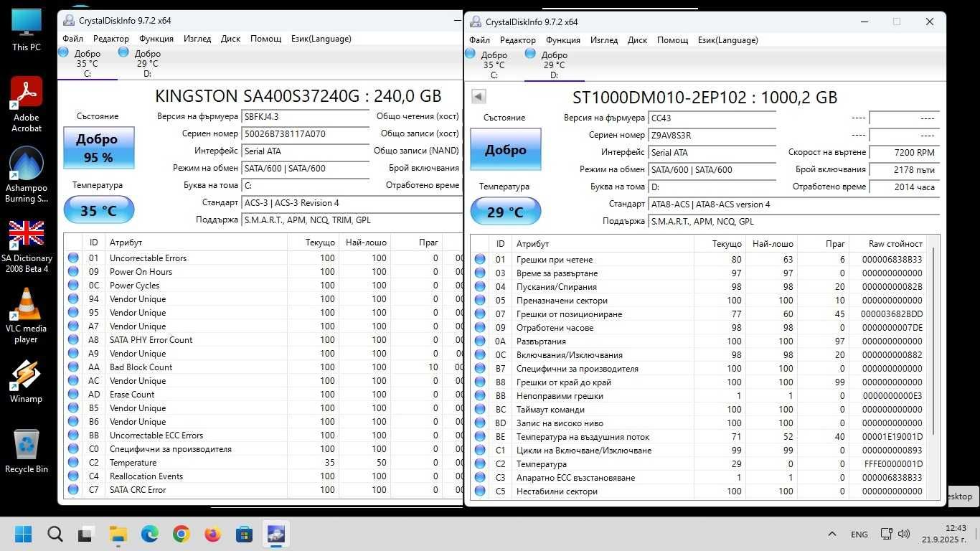Screen dimensions: 980x551
Task: Click the CrystalDiskInfo taskbar icon
Action: [x=275, y=534]
